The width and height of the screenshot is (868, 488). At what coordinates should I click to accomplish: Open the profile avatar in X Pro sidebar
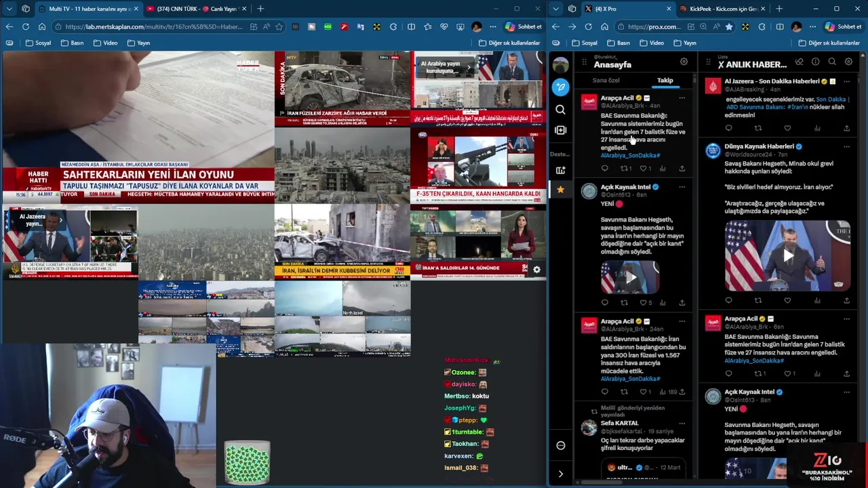click(x=560, y=65)
